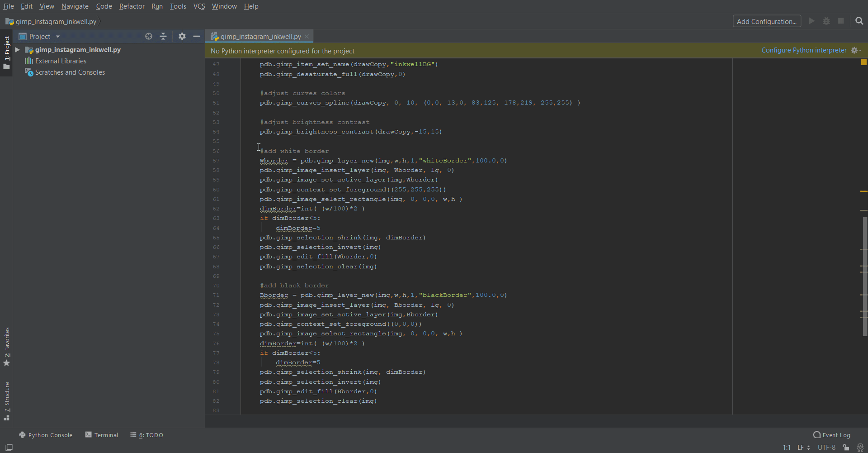Select gimp_instagram_inkwell.py in project tree
Screen dimensions: 868x453
78,50
